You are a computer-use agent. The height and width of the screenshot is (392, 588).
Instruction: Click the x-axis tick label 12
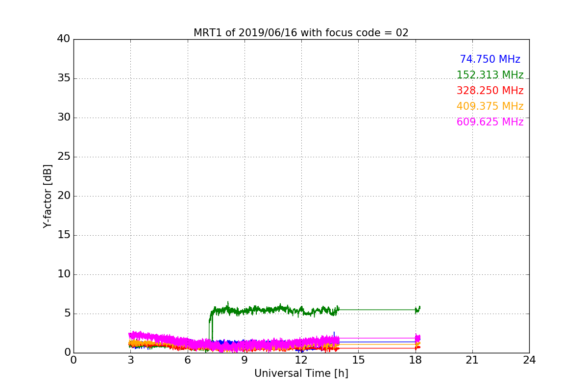pyautogui.click(x=301, y=360)
